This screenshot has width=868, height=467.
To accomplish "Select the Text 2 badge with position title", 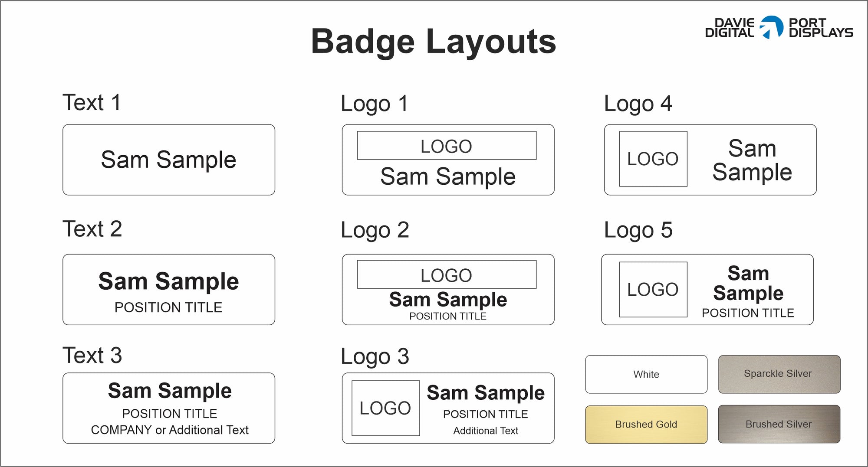I will [169, 290].
